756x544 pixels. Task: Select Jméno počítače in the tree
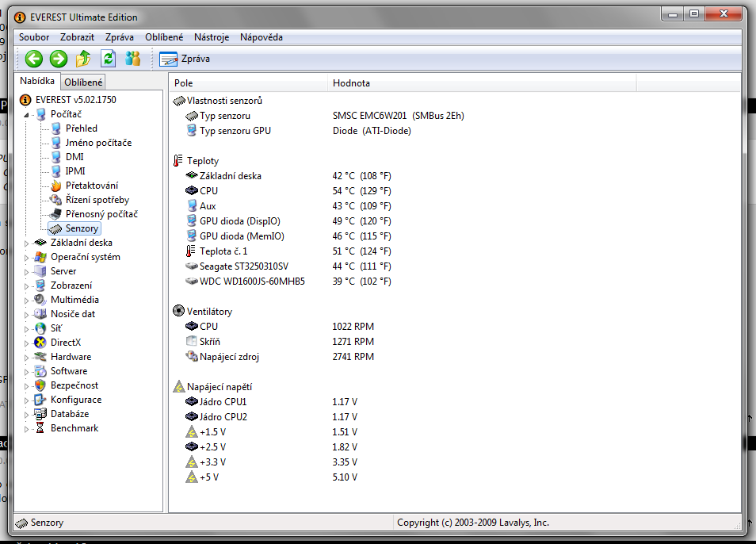(x=98, y=143)
